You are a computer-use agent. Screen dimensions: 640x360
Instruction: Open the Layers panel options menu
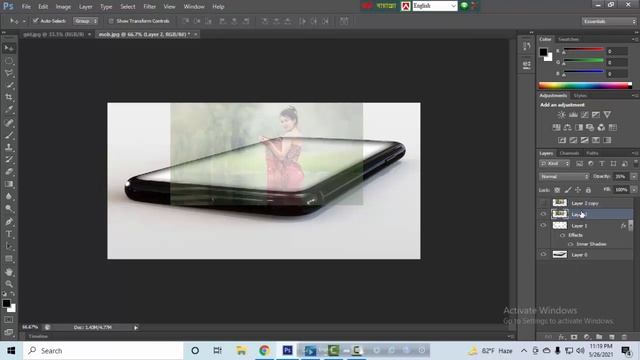coord(634,153)
